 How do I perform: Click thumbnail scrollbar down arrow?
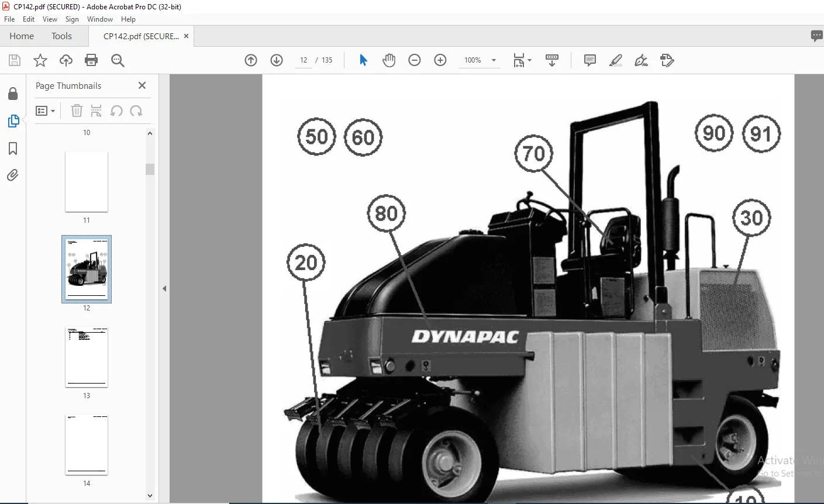click(x=150, y=495)
